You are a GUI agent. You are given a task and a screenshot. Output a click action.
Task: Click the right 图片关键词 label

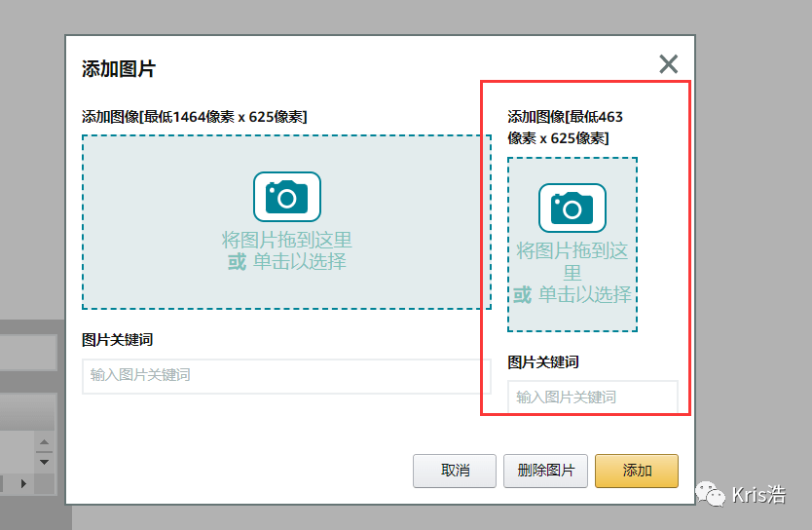(x=543, y=362)
